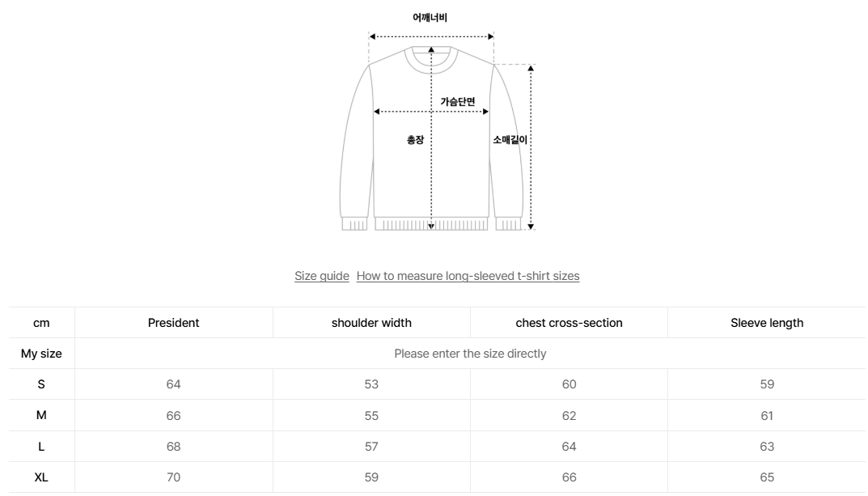Click the 총장 total length label
This screenshot has width=868, height=496.
pos(415,140)
